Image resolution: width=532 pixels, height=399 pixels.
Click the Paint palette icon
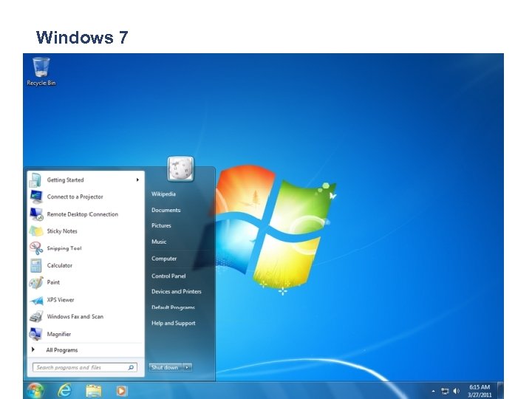coord(36,282)
